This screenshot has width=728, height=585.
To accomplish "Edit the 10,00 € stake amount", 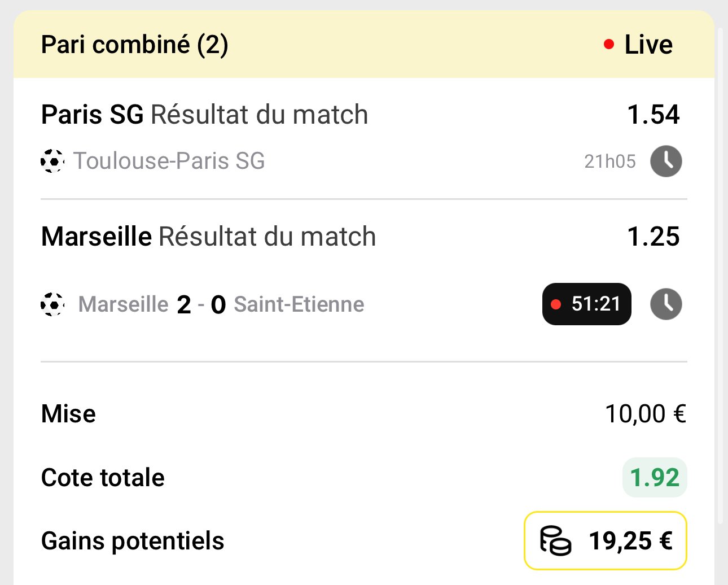I will coord(646,414).
